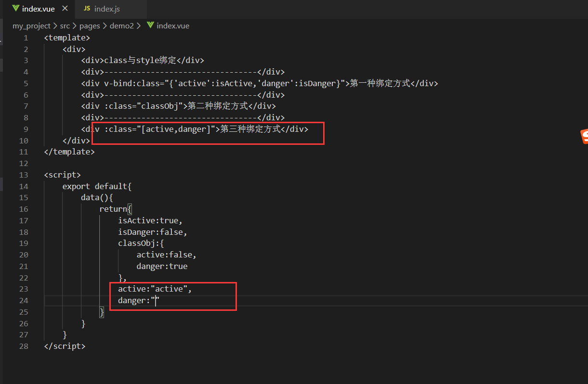Click the isActive:true line in data
This screenshot has height=384, width=588.
[149, 220]
